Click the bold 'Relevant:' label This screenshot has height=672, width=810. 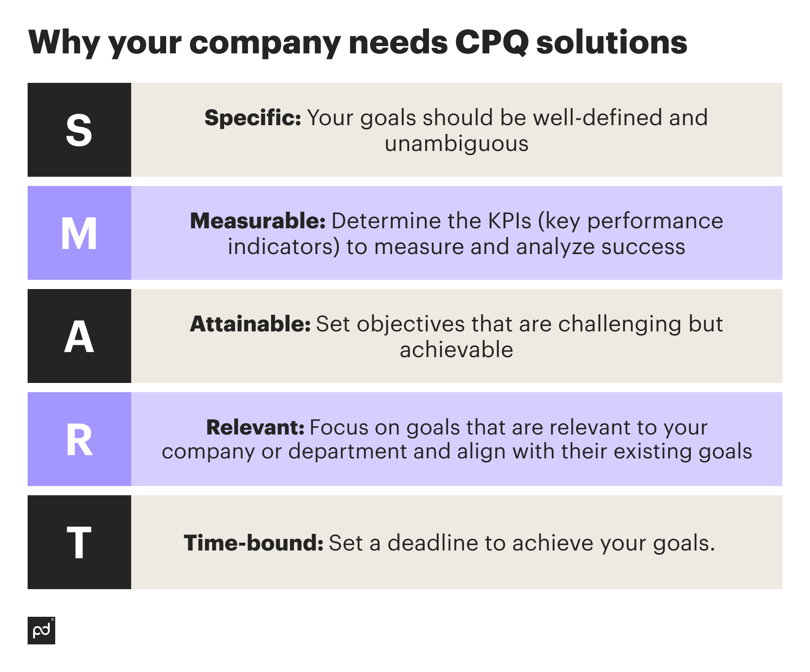tap(255, 427)
